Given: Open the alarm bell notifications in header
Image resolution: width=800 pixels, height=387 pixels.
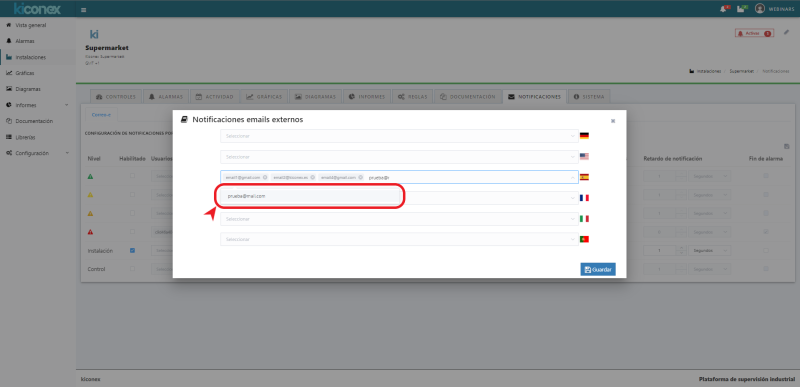Looking at the screenshot, I should (724, 9).
